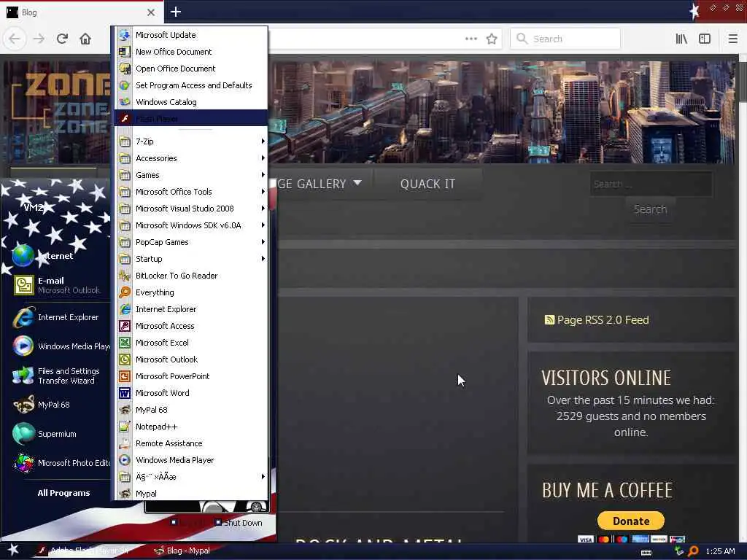Launch Windows Catalog shortcut
This screenshot has height=560, width=747.
click(191, 102)
